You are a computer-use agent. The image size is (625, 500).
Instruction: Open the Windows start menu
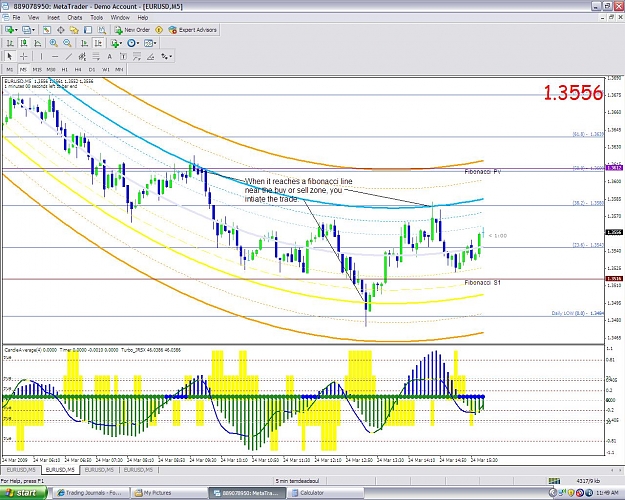pos(24,493)
